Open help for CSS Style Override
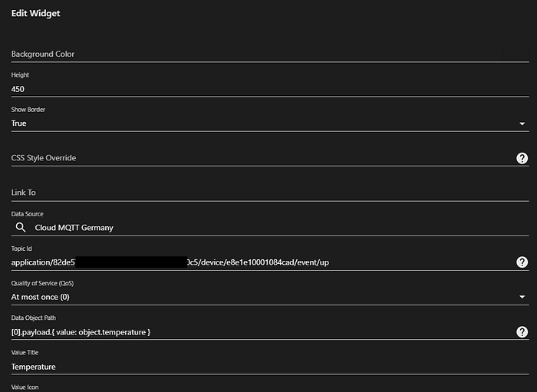The height and width of the screenshot is (392, 537). pyautogui.click(x=522, y=158)
